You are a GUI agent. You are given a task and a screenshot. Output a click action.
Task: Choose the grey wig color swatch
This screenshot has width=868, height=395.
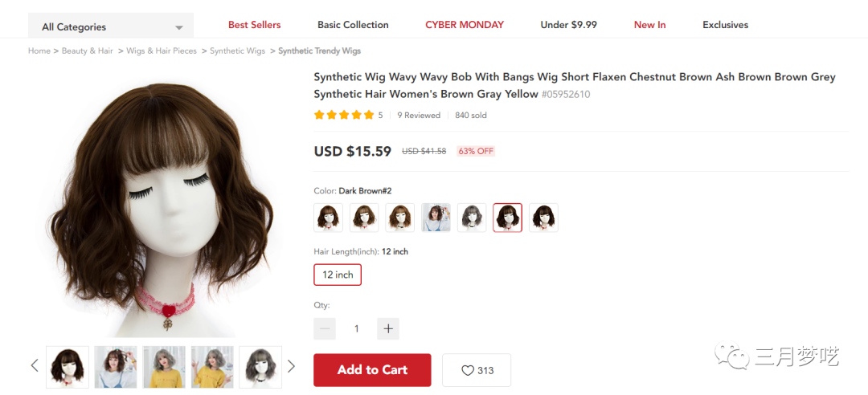[472, 218]
